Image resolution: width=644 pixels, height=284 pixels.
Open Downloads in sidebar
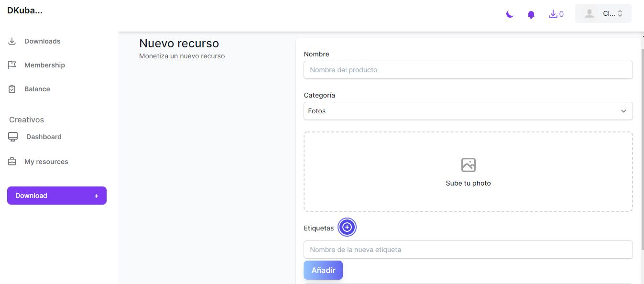click(x=42, y=41)
